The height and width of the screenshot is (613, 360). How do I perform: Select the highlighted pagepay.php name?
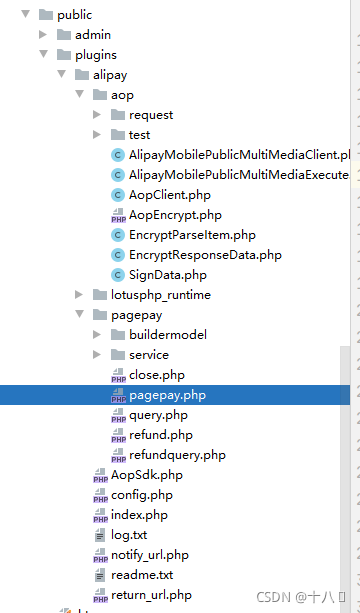point(167,395)
